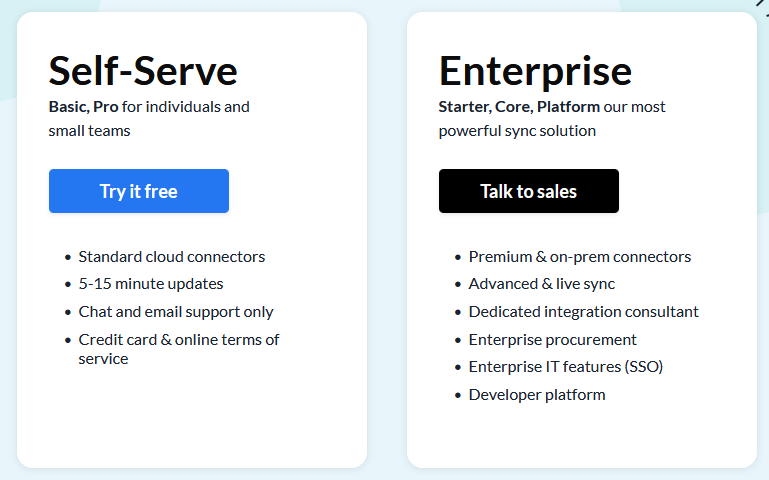Click bullet beside Developer platform
Screen dimensions: 769x480
[x=458, y=395]
